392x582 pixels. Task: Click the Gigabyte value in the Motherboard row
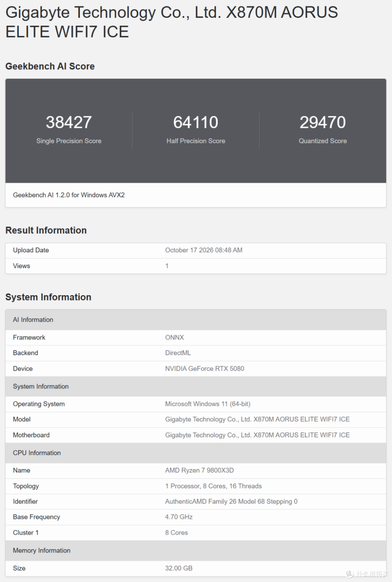click(x=257, y=435)
